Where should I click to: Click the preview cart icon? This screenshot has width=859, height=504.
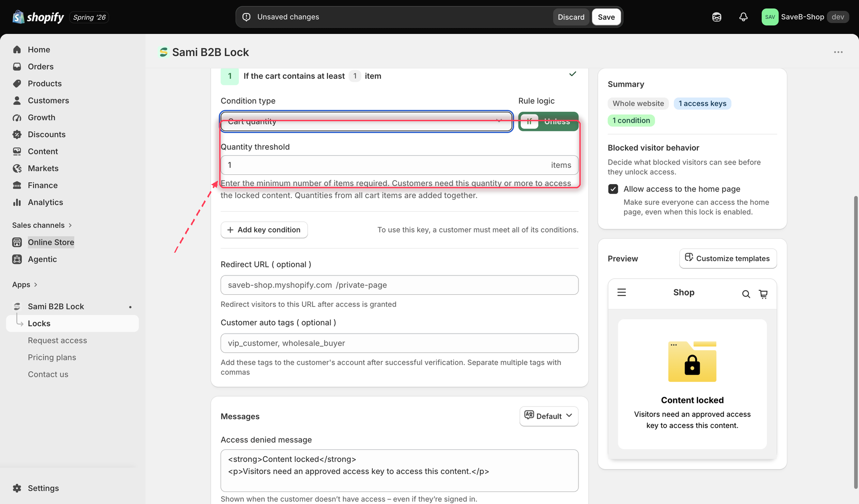click(763, 294)
